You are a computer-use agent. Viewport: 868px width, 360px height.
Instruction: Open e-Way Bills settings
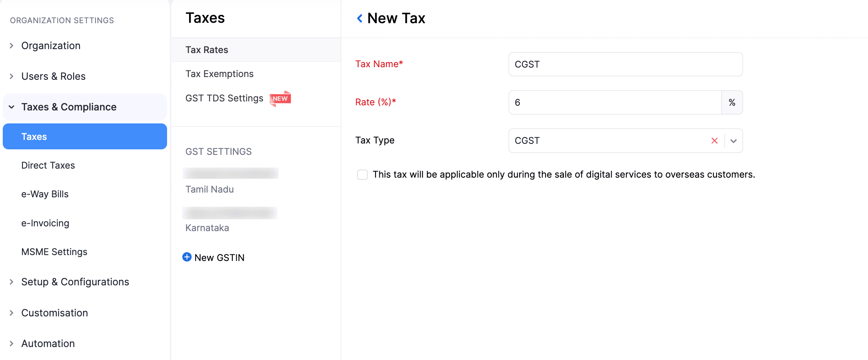(45, 194)
